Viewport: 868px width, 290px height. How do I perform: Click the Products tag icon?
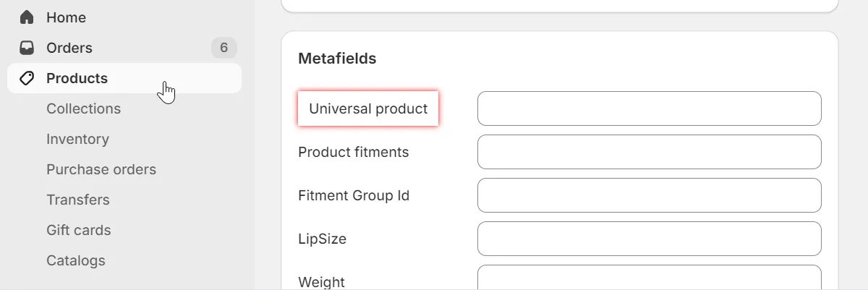27,78
